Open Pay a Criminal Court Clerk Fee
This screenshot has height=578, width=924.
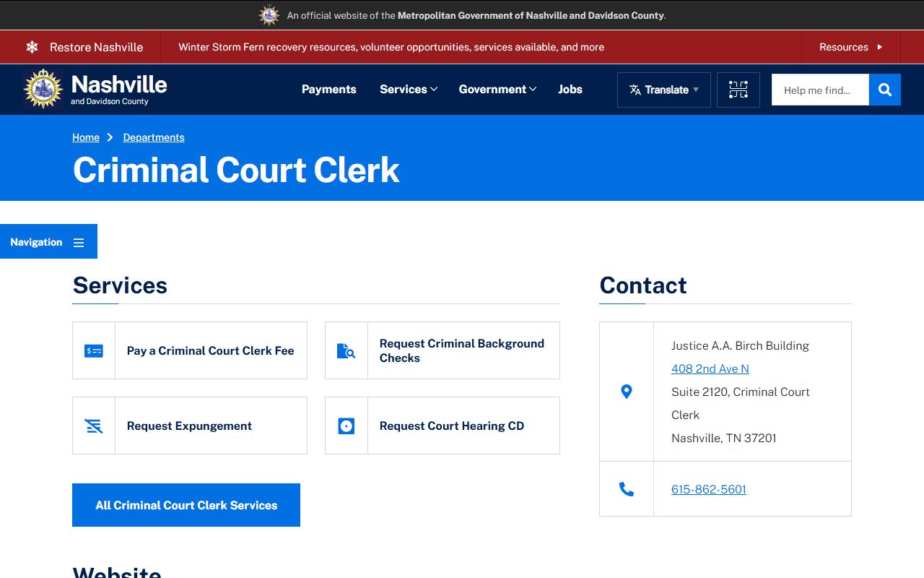tap(190, 350)
